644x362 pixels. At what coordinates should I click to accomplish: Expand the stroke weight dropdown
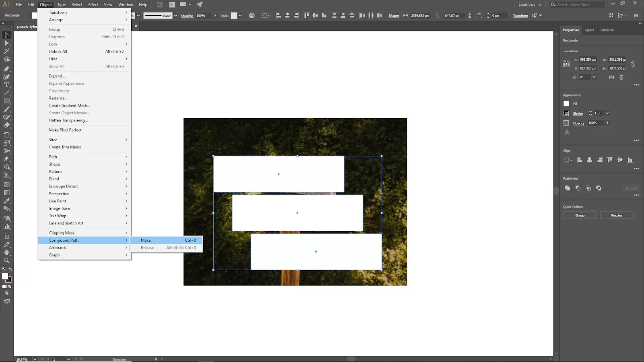click(x=607, y=113)
